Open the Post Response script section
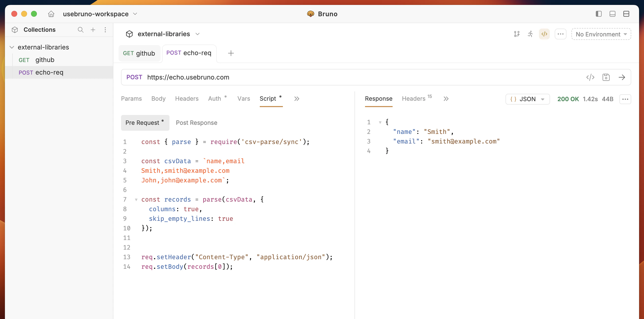 (197, 123)
